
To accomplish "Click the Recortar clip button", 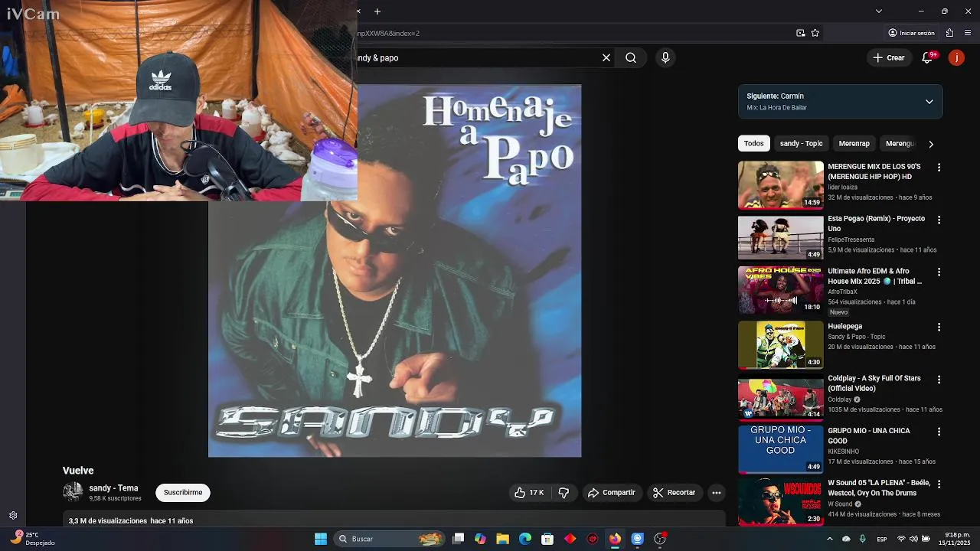I will click(x=674, y=493).
